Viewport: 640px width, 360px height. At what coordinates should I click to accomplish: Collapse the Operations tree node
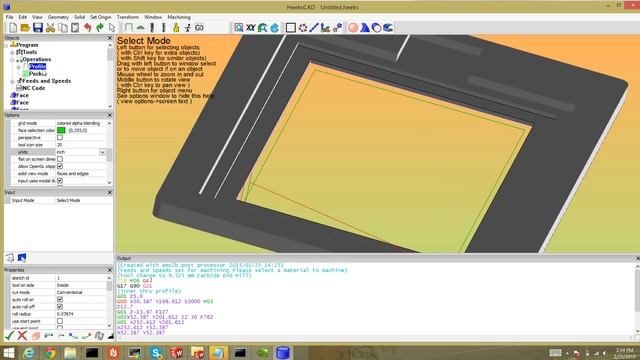(12, 60)
